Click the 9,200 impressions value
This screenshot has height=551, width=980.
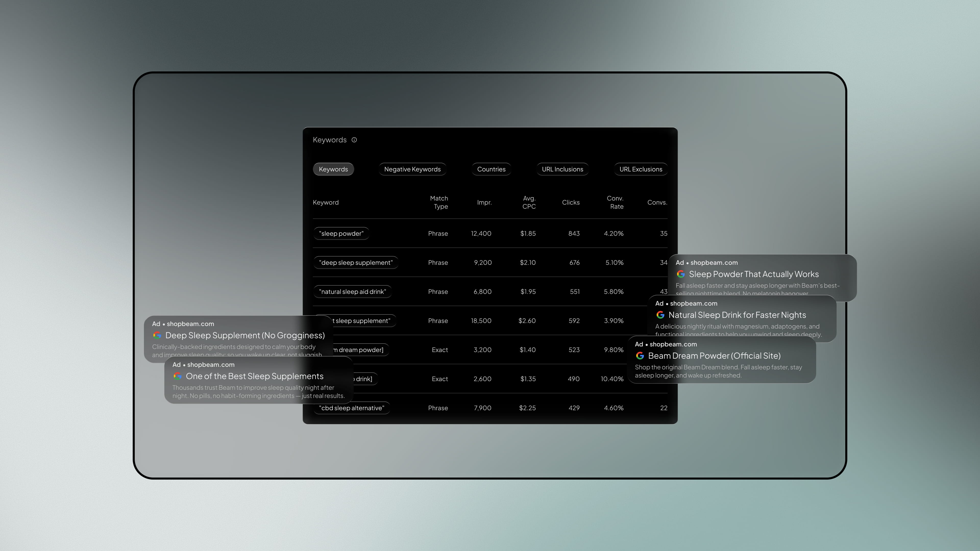click(x=483, y=263)
